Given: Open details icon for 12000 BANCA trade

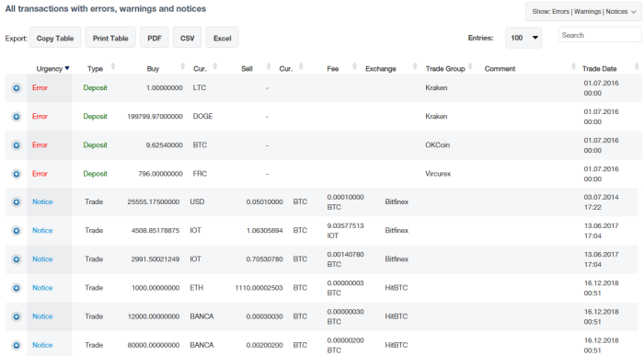Looking at the screenshot, I should (16, 316).
